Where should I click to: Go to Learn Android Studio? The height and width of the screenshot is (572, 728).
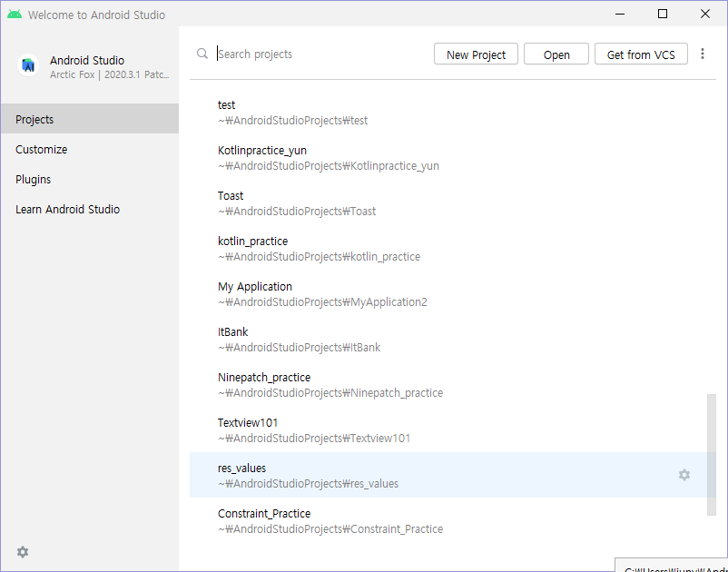pyautogui.click(x=90, y=209)
